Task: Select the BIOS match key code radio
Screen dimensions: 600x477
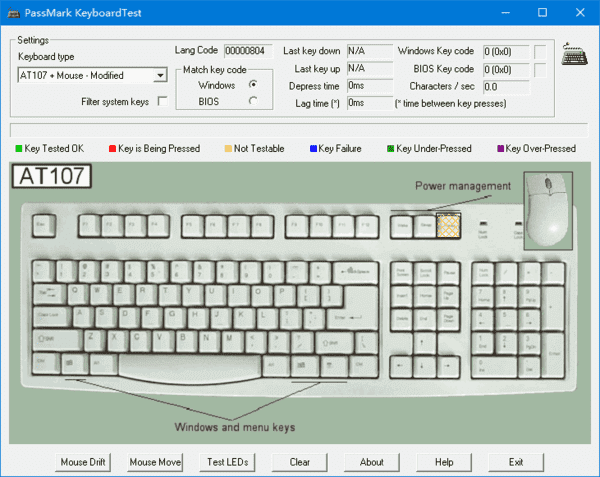Action: click(253, 101)
